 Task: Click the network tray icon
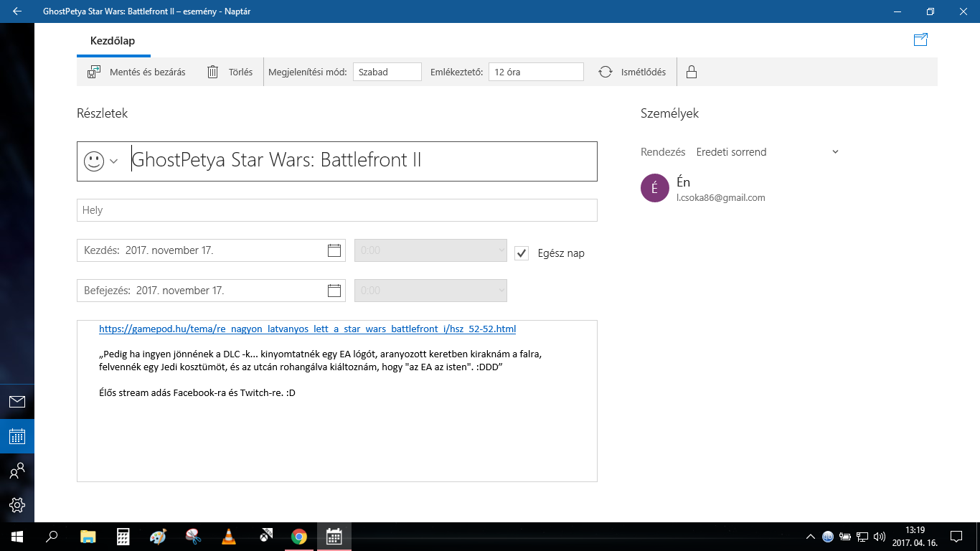tap(862, 537)
